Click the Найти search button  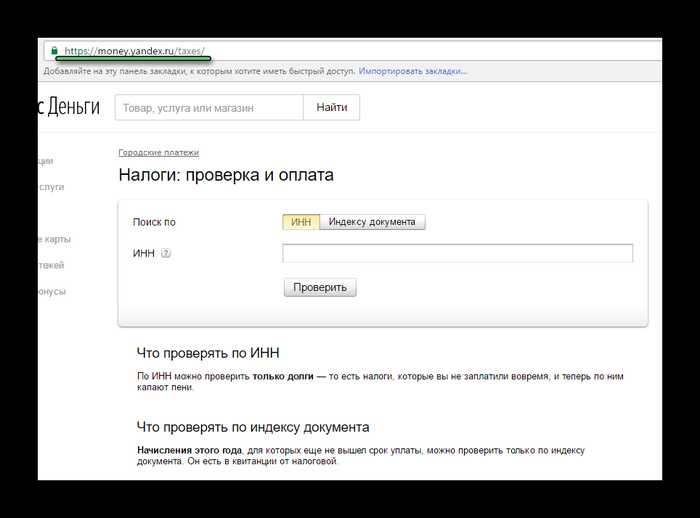(332, 108)
